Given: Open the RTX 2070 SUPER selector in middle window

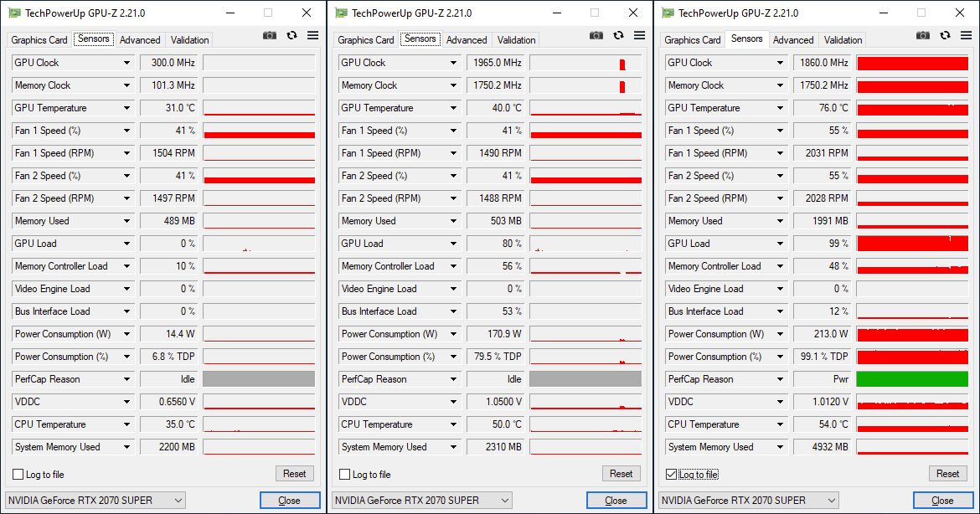Looking at the screenshot, I should (x=423, y=501).
